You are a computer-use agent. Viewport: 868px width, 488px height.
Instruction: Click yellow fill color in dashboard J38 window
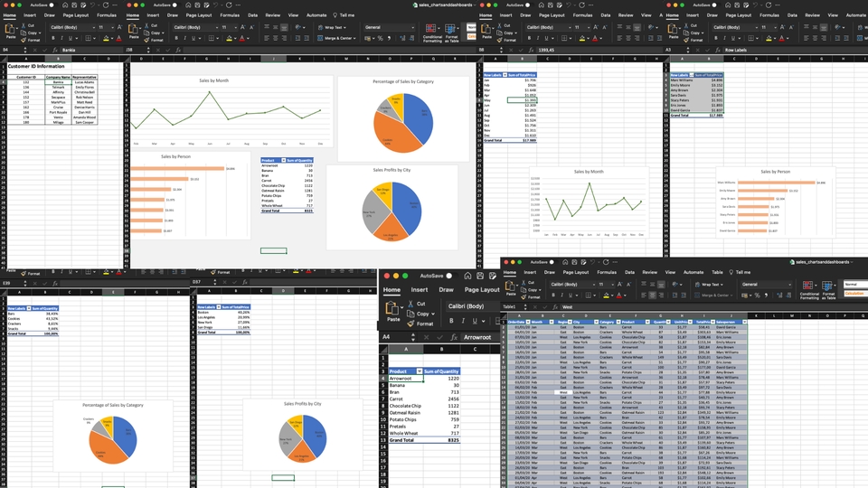coord(229,38)
